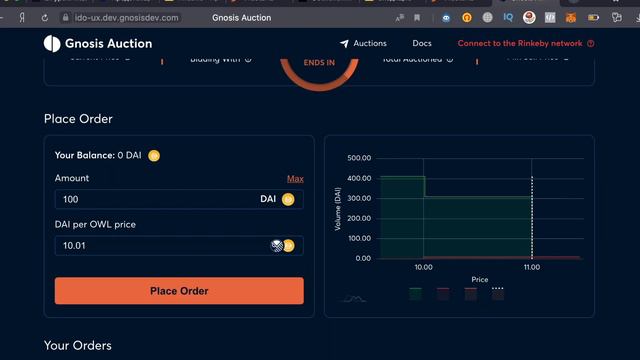The width and height of the screenshot is (640, 360).
Task: Click the help icon beside Rinkeby network
Action: (591, 43)
